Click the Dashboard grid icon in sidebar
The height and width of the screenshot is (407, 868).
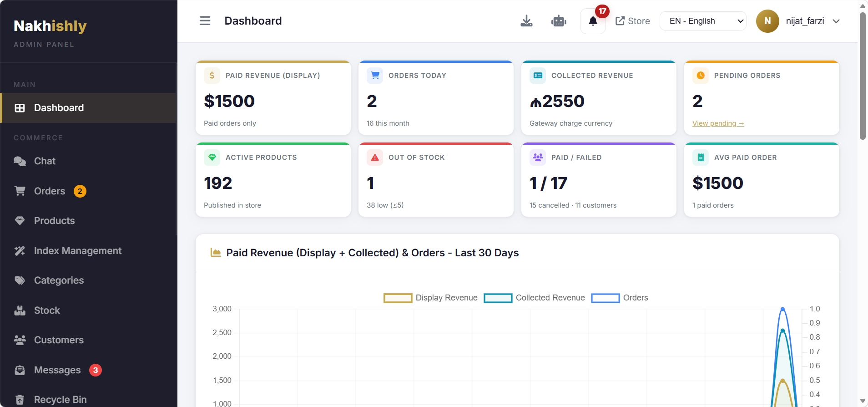[20, 108]
